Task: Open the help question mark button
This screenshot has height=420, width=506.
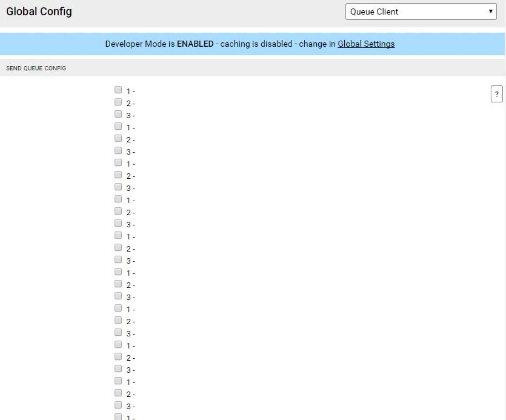Action: pos(497,94)
